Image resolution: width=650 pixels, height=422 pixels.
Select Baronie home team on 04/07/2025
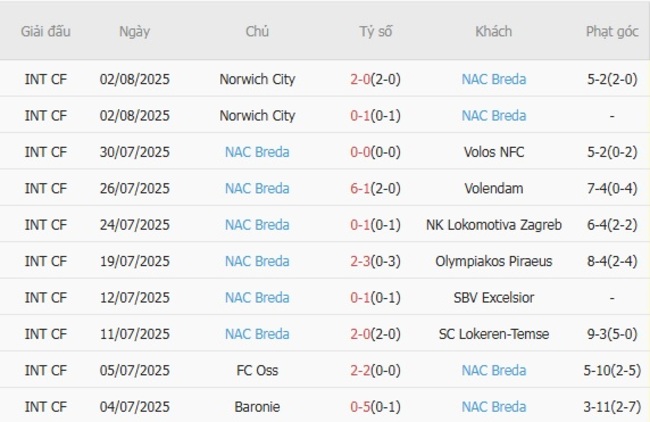click(x=257, y=407)
